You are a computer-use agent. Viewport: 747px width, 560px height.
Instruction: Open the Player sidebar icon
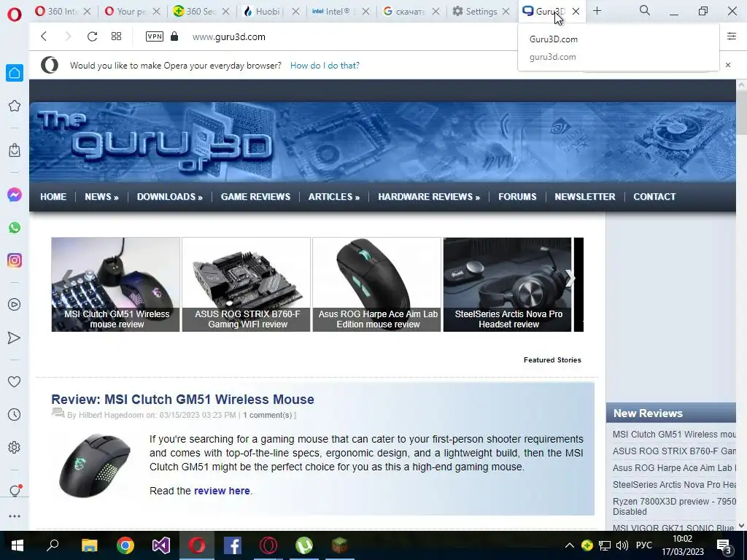tap(15, 305)
